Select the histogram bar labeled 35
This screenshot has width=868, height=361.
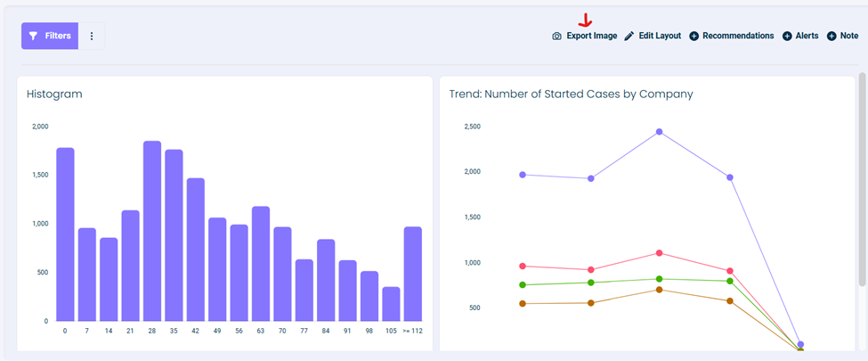pyautogui.click(x=174, y=235)
